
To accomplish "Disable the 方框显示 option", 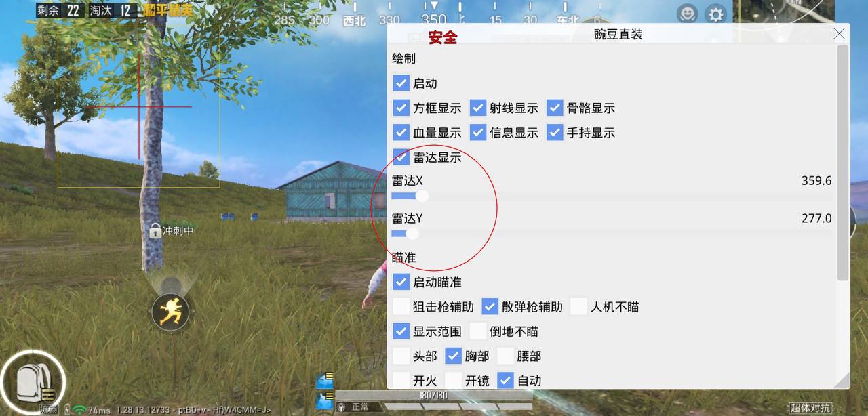I will [x=401, y=108].
